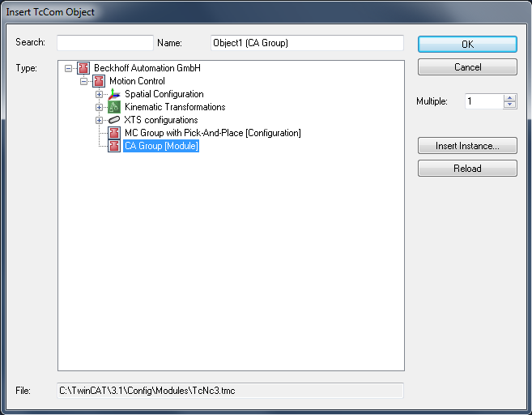Select the Motion Control tree row
Image resolution: width=532 pixels, height=415 pixels.
tap(137, 81)
